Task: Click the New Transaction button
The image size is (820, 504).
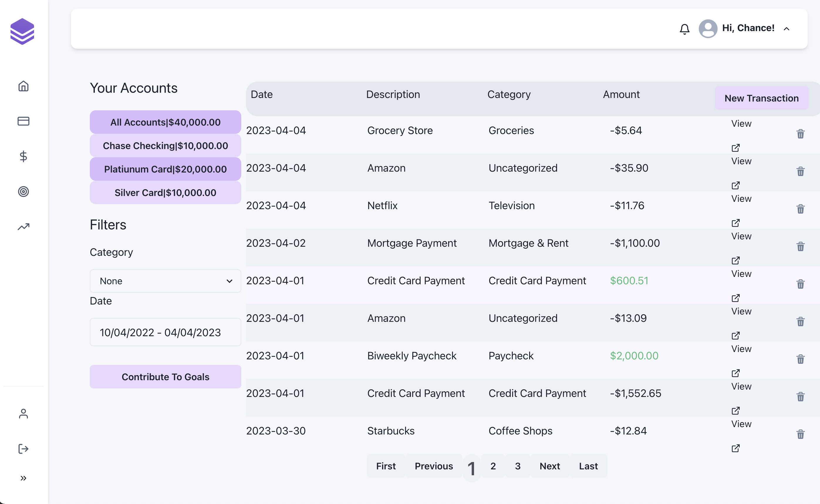Action: pos(761,98)
